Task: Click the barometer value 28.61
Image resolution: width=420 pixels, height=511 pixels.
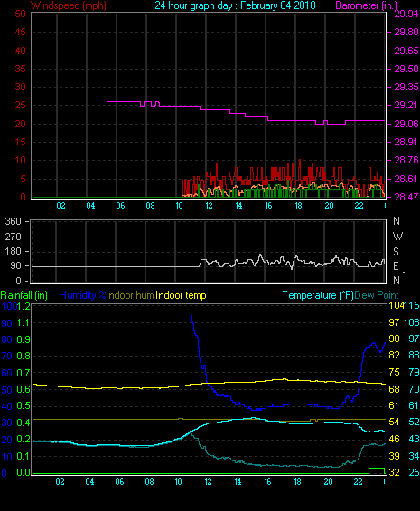Action: click(x=406, y=179)
